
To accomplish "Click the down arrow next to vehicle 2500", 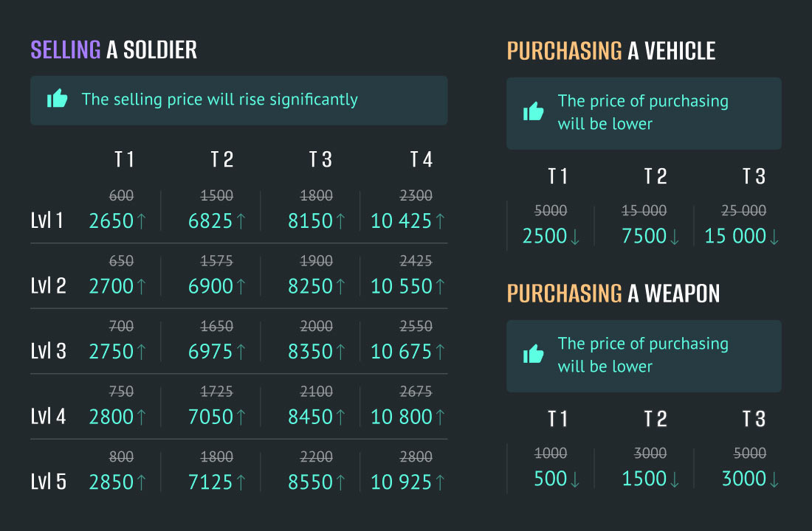I will coord(574,237).
